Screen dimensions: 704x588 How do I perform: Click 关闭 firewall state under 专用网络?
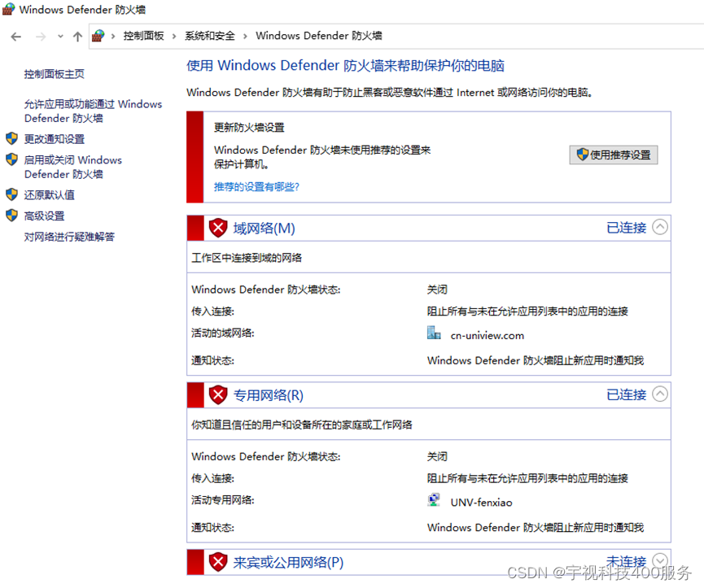pos(437,456)
